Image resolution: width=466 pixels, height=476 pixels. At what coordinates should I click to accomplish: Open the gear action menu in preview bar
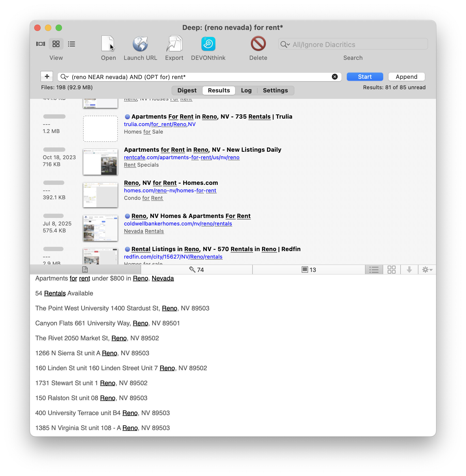(x=427, y=270)
